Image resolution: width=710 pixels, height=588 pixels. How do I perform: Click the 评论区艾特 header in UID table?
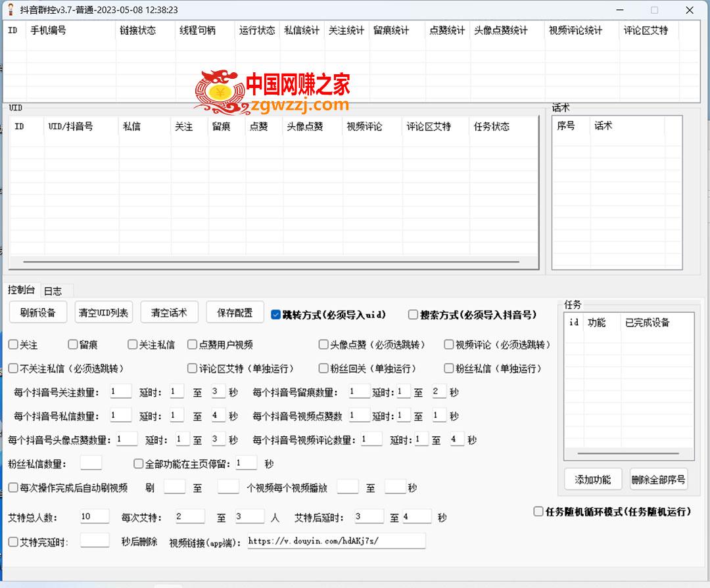pyautogui.click(x=436, y=127)
